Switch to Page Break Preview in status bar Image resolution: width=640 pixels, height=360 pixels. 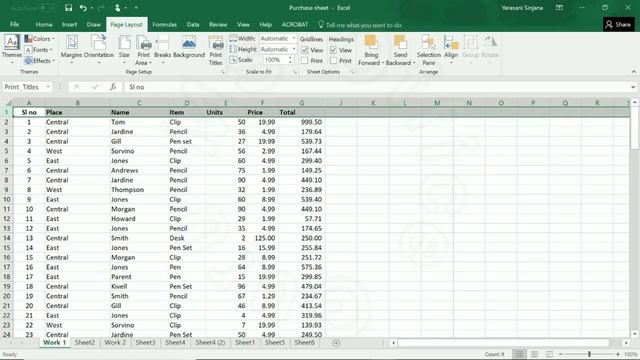pyautogui.click(x=549, y=354)
